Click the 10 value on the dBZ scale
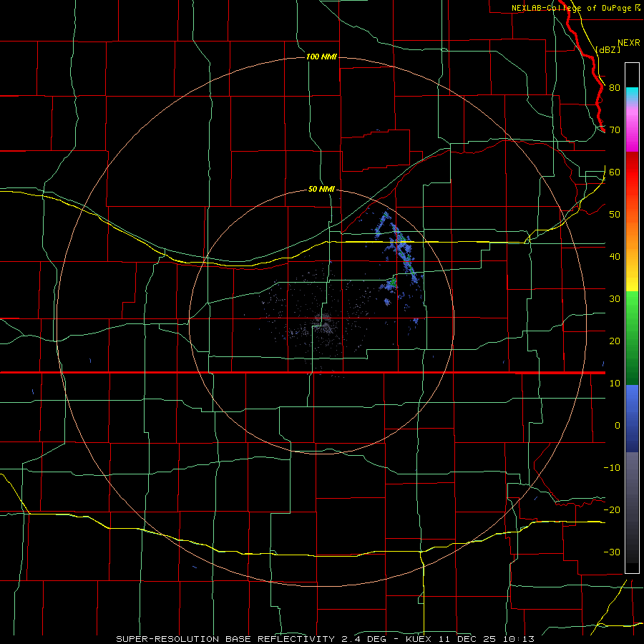 click(x=615, y=384)
